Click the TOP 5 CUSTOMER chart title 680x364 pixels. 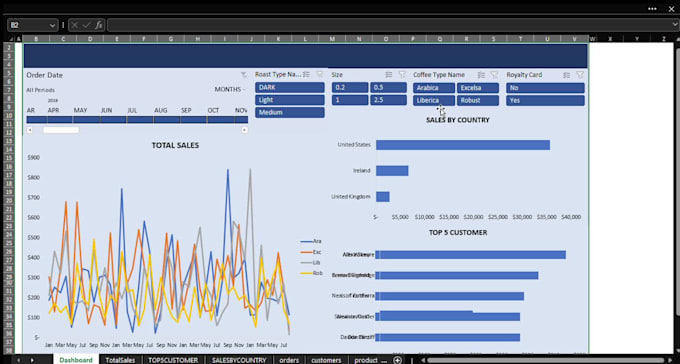[x=458, y=233]
